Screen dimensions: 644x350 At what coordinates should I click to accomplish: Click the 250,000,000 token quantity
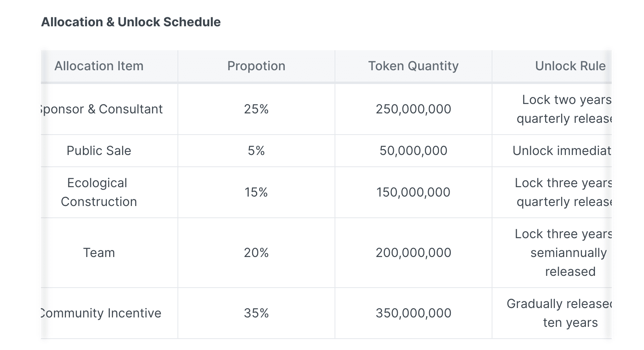[x=413, y=109]
